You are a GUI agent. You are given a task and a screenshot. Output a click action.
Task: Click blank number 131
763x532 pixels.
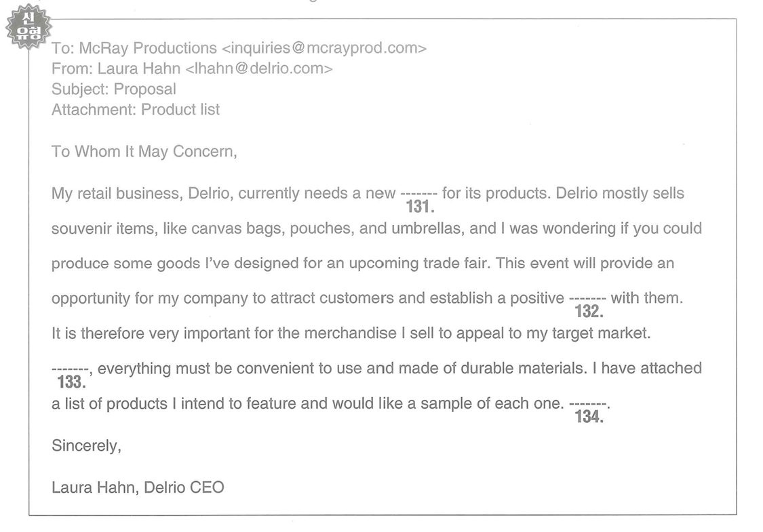419,201
